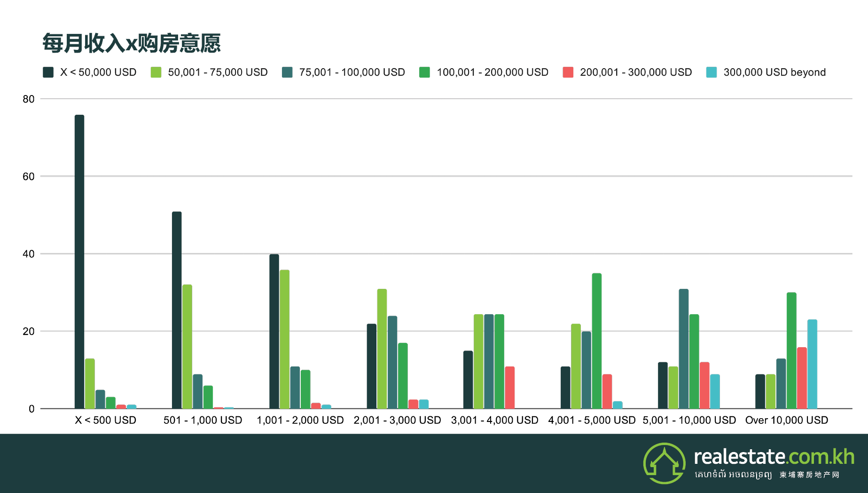Click the lime green bar in X < 500 USD group

(x=90, y=383)
